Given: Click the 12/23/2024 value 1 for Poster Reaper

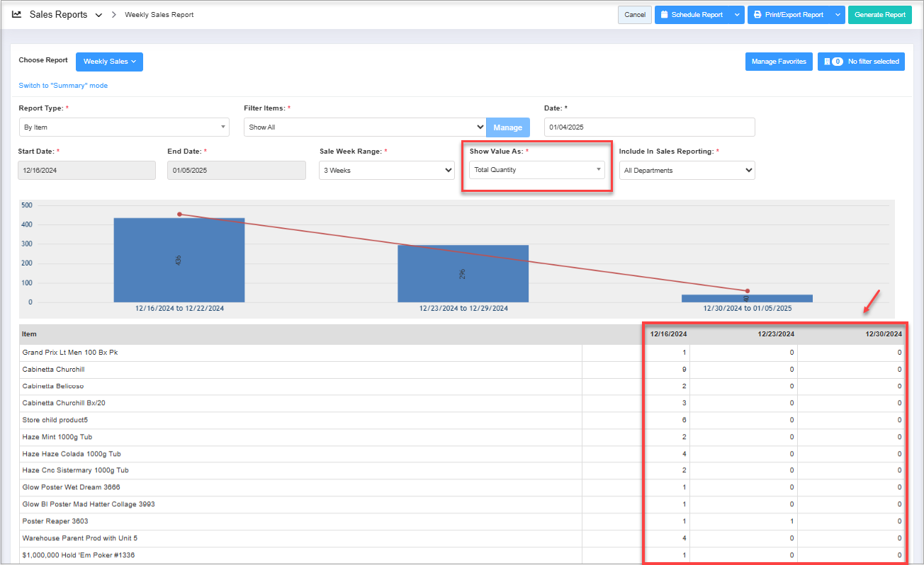Looking at the screenshot, I should click(792, 522).
